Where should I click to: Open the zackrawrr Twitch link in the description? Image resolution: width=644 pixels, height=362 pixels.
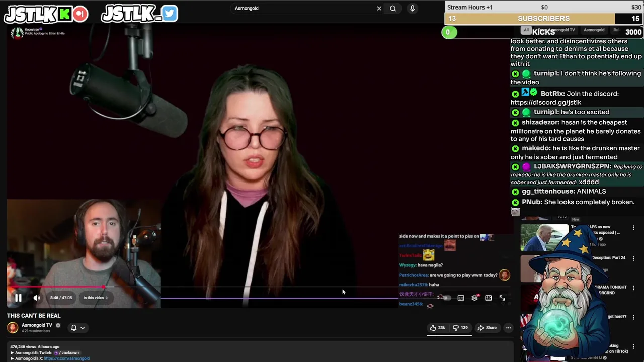pyautogui.click(x=67, y=353)
